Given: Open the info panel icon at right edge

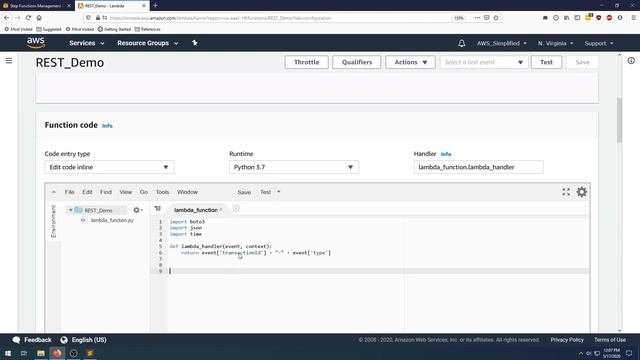Looking at the screenshot, I should pos(631,61).
